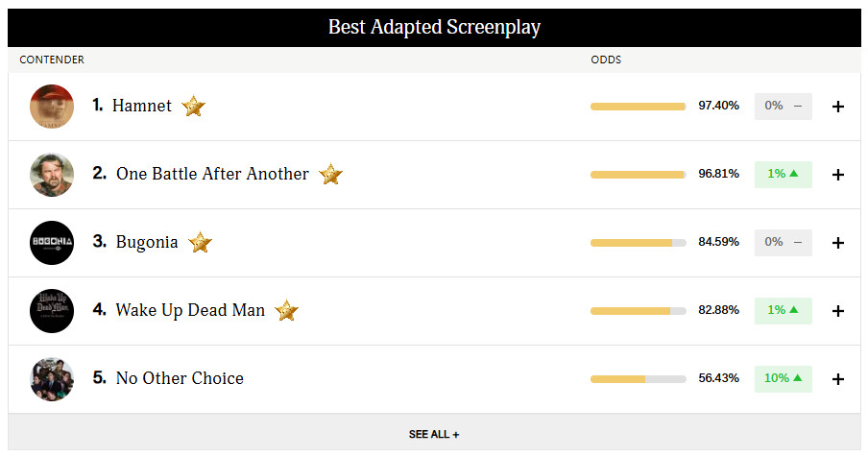Click the No Other Choice thumbnail
This screenshot has width=868, height=456.
click(x=52, y=379)
